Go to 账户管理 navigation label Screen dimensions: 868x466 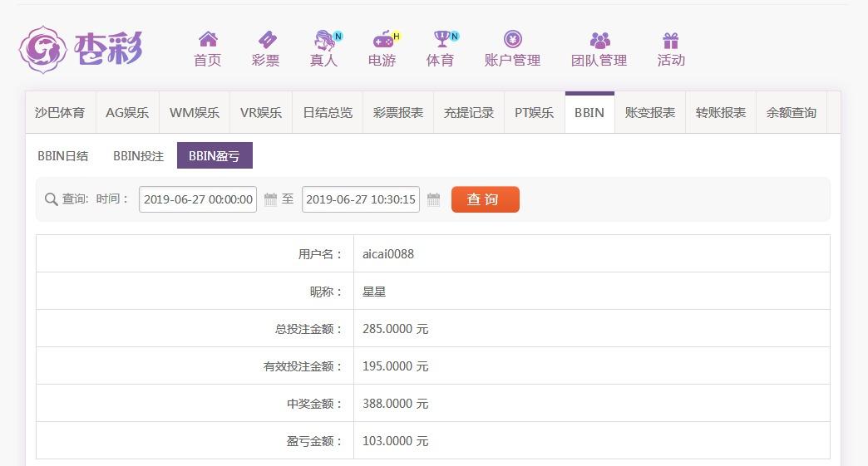pyautogui.click(x=513, y=61)
